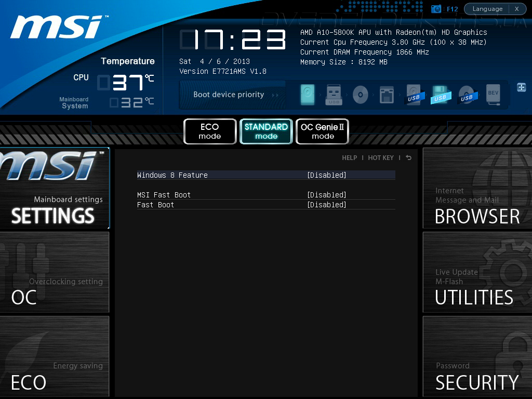
Task: Select the hard disk boot device icon
Action: click(308, 95)
